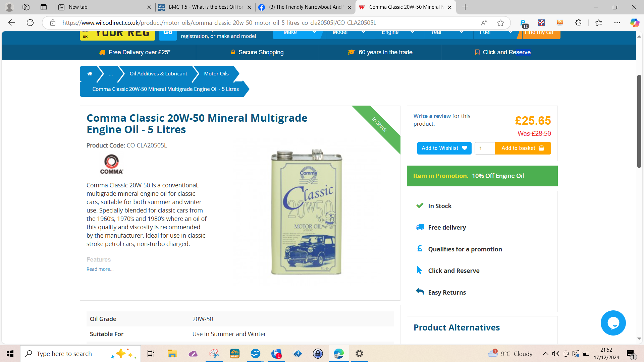Click the Add to basket button
This screenshot has height=362, width=644.
(x=522, y=148)
